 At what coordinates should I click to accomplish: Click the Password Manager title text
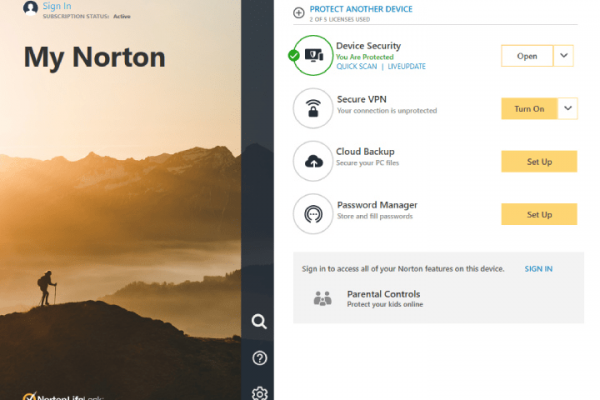pyautogui.click(x=377, y=205)
